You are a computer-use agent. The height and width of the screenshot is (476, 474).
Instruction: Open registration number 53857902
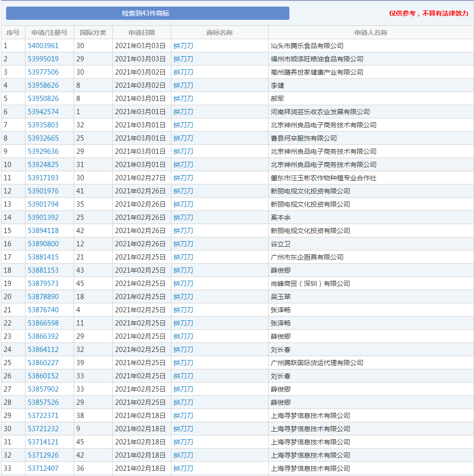43,389
